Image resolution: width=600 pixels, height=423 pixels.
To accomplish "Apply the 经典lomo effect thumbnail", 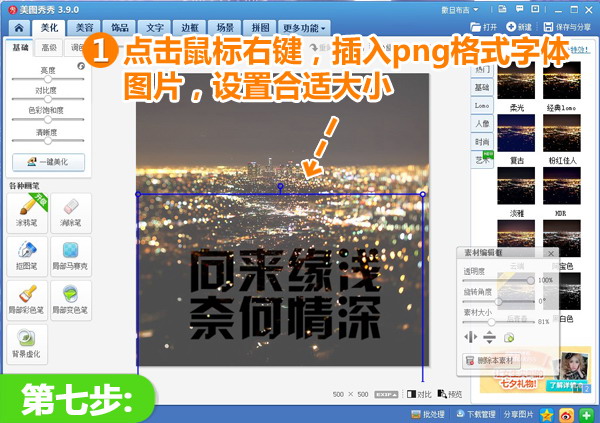I will [562, 80].
